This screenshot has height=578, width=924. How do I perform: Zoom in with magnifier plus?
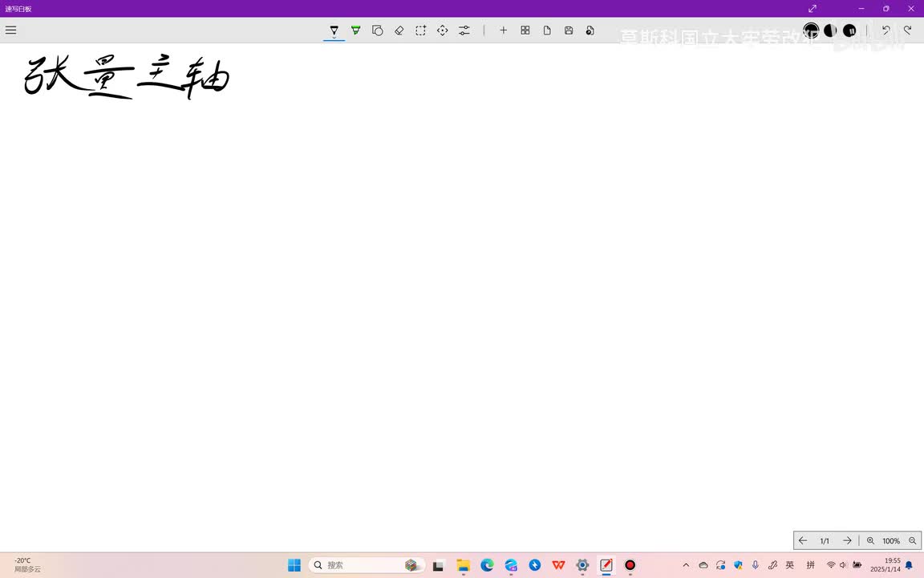pyautogui.click(x=870, y=540)
